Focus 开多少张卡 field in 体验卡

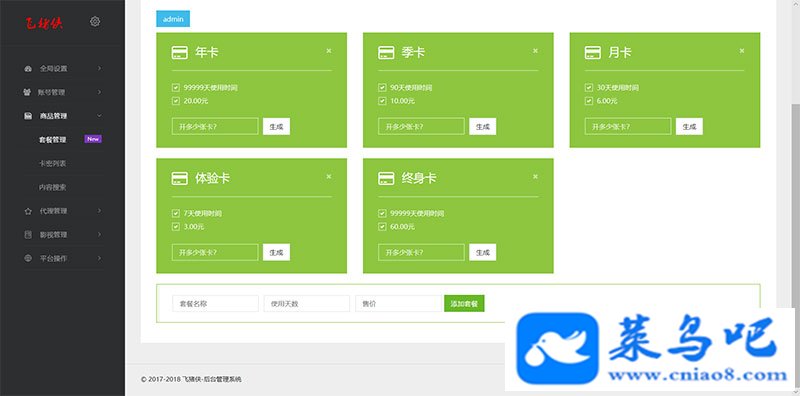point(215,252)
